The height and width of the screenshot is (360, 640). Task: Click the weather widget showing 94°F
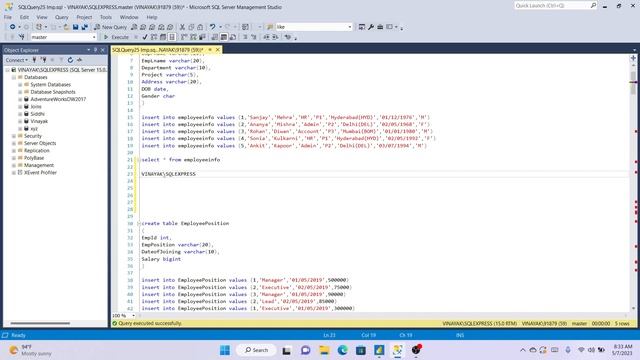[x=31, y=350]
